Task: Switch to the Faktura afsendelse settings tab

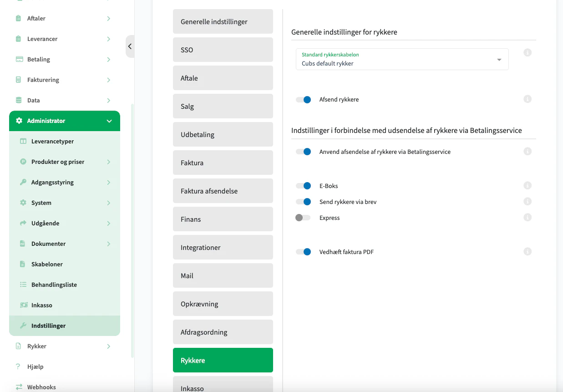Action: [223, 191]
